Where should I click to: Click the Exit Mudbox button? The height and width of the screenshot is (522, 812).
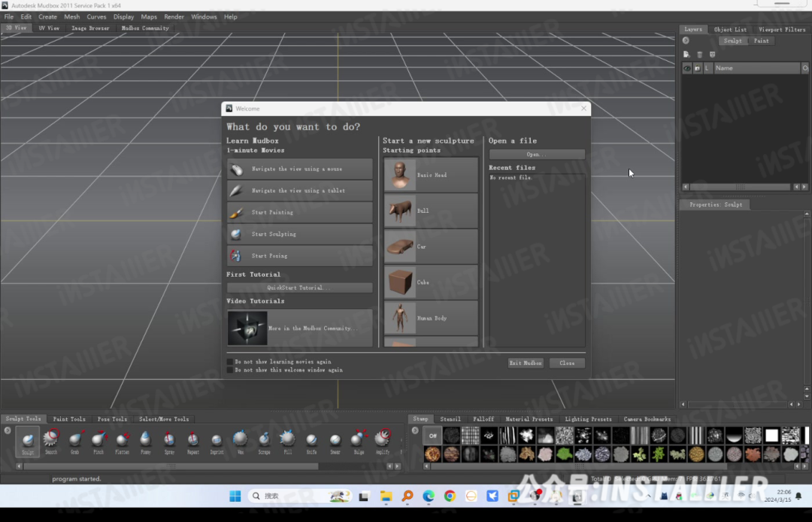pos(525,363)
